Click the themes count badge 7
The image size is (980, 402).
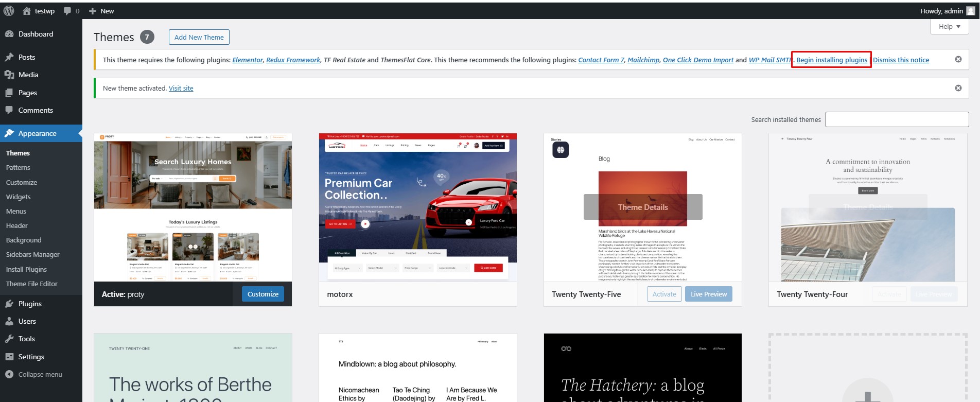coord(147,37)
